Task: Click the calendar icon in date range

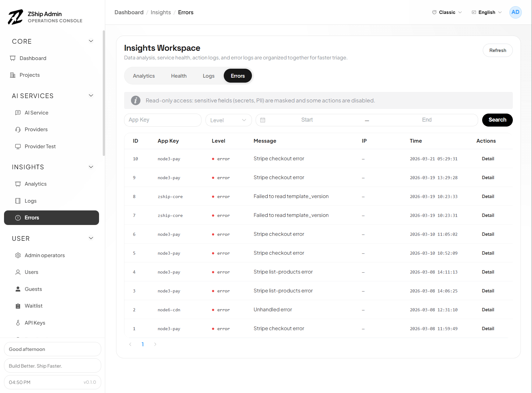Action: pyautogui.click(x=263, y=120)
